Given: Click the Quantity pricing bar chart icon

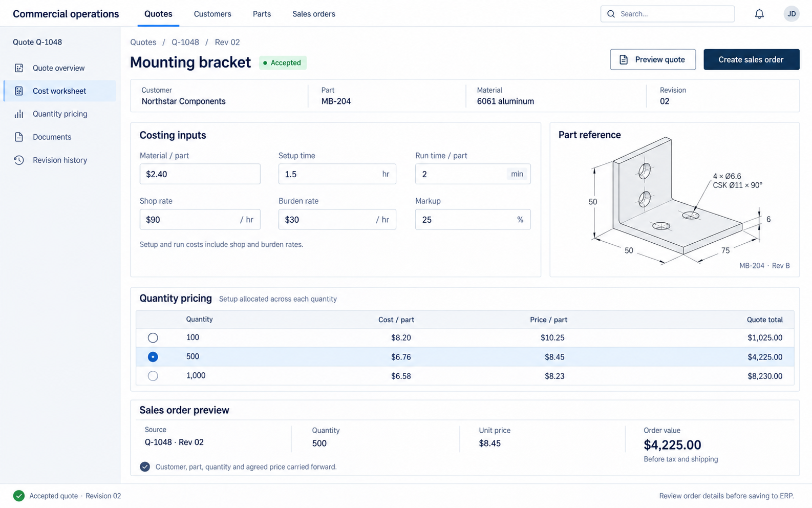Looking at the screenshot, I should coord(19,114).
